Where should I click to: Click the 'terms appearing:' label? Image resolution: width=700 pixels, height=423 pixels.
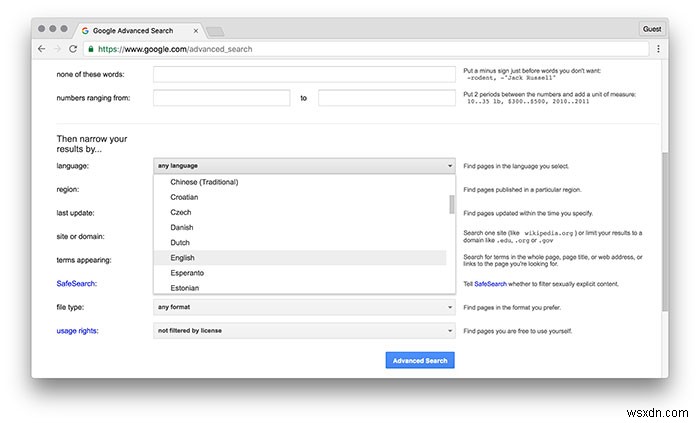[83, 260]
